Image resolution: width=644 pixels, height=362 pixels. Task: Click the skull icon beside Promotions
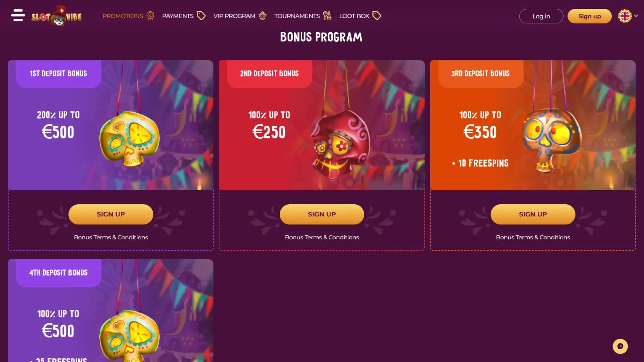[151, 16]
